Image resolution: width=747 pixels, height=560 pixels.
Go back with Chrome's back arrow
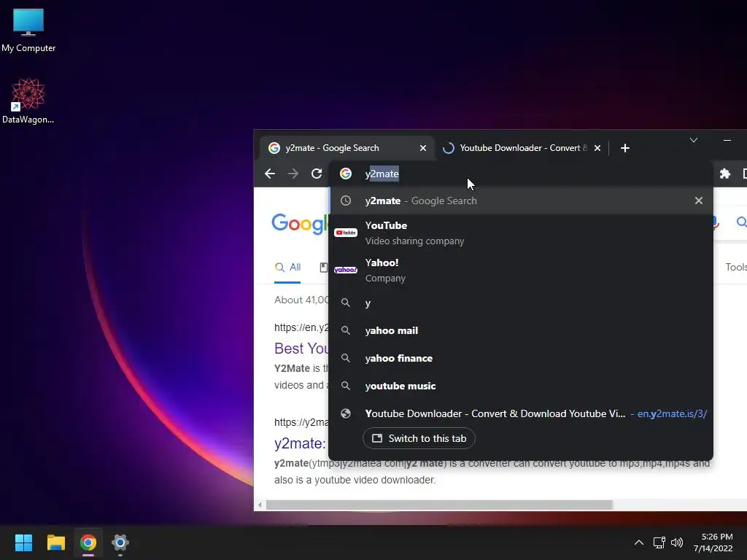270,174
